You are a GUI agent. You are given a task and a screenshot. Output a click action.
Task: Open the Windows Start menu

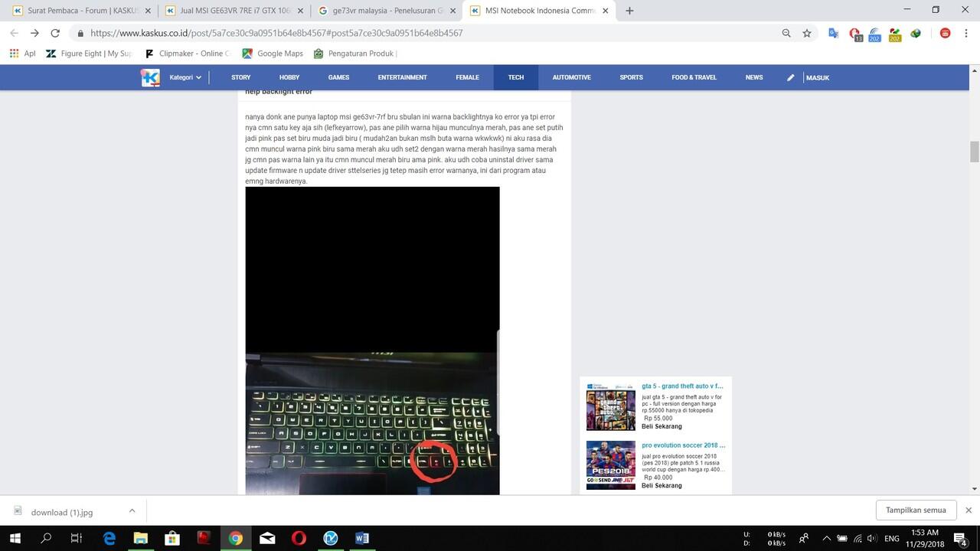(x=15, y=538)
